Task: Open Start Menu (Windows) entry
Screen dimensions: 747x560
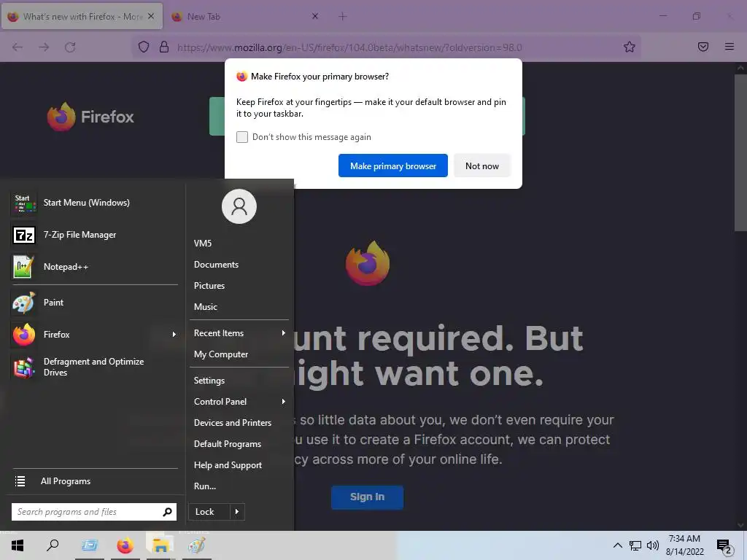Action: [94, 203]
